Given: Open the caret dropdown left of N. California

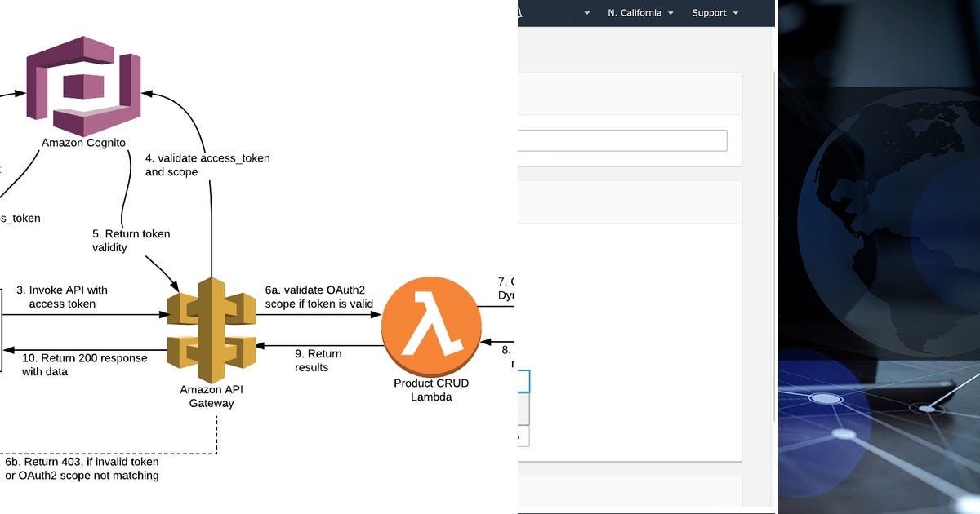Looking at the screenshot, I should [x=586, y=14].
